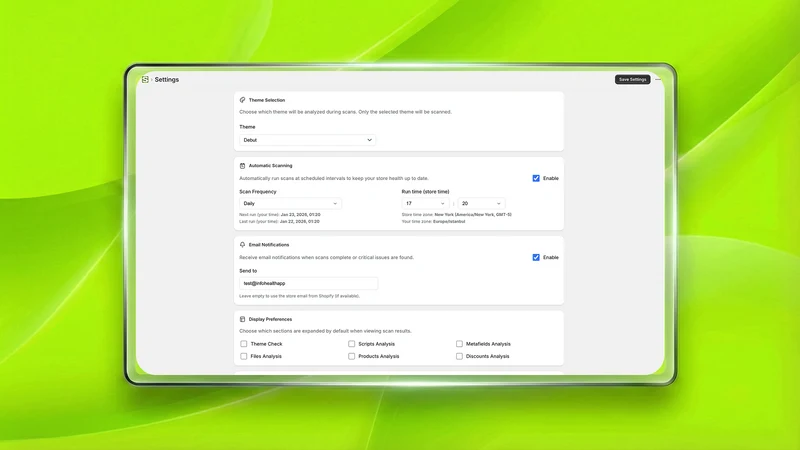Click the app logo icon beside Settings
Viewport: 800px width, 450px height.
click(145, 80)
